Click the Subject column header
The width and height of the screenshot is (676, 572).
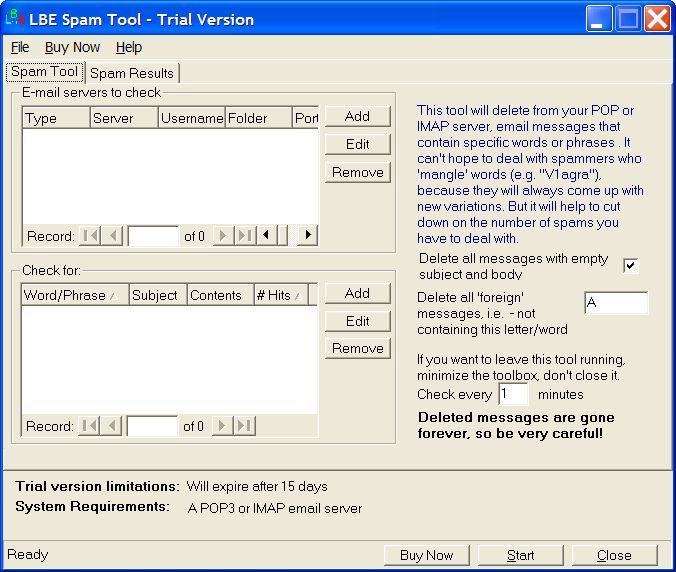click(x=158, y=295)
